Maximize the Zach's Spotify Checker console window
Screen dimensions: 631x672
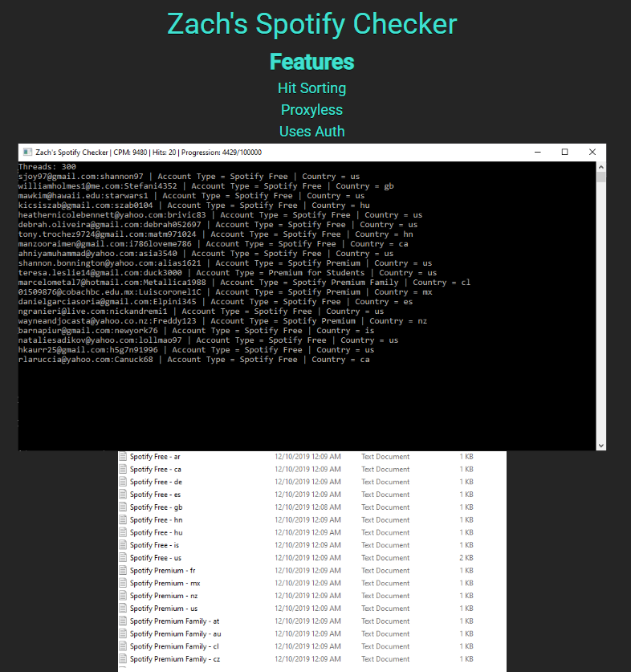(x=565, y=152)
